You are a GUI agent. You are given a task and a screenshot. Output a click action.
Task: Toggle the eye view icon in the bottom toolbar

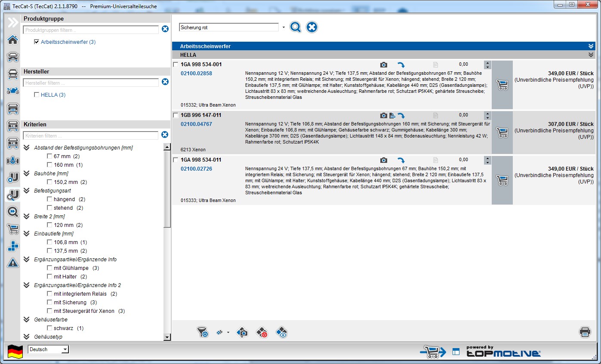pyautogui.click(x=281, y=332)
